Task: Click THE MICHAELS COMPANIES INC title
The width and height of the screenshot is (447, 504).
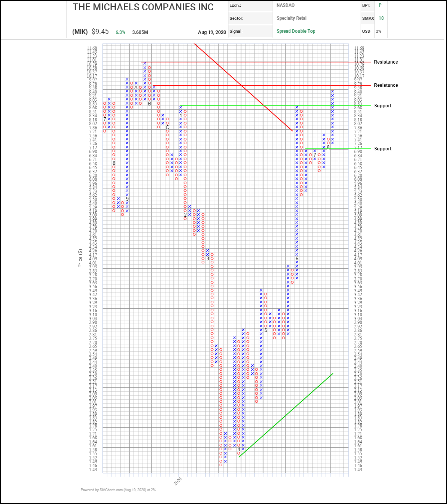Action: coord(143,7)
